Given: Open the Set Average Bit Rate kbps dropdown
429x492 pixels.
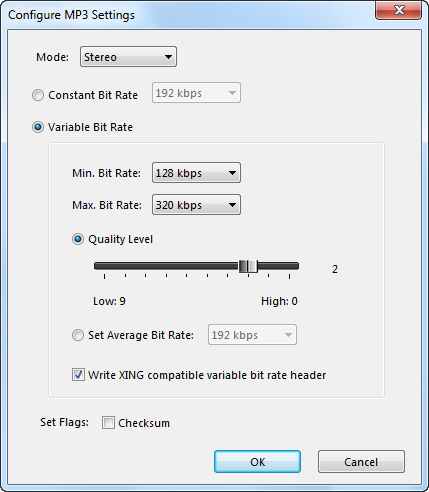Looking at the screenshot, I should (x=252, y=335).
